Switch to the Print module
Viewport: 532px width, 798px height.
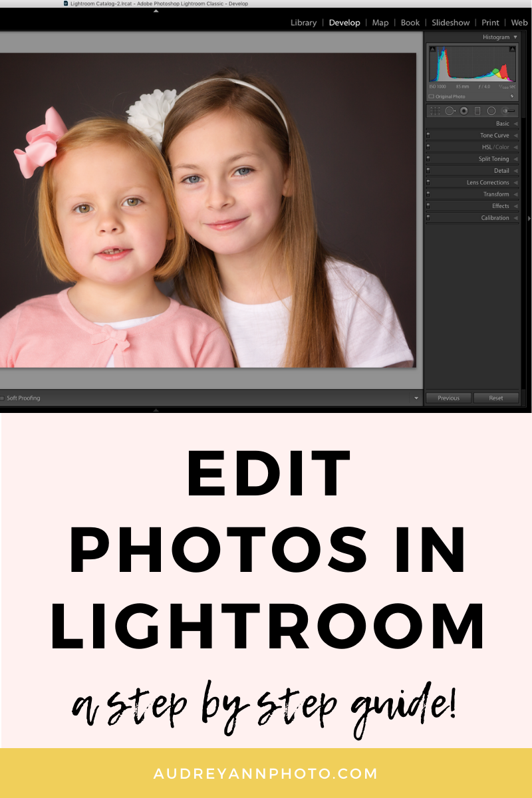click(x=491, y=23)
